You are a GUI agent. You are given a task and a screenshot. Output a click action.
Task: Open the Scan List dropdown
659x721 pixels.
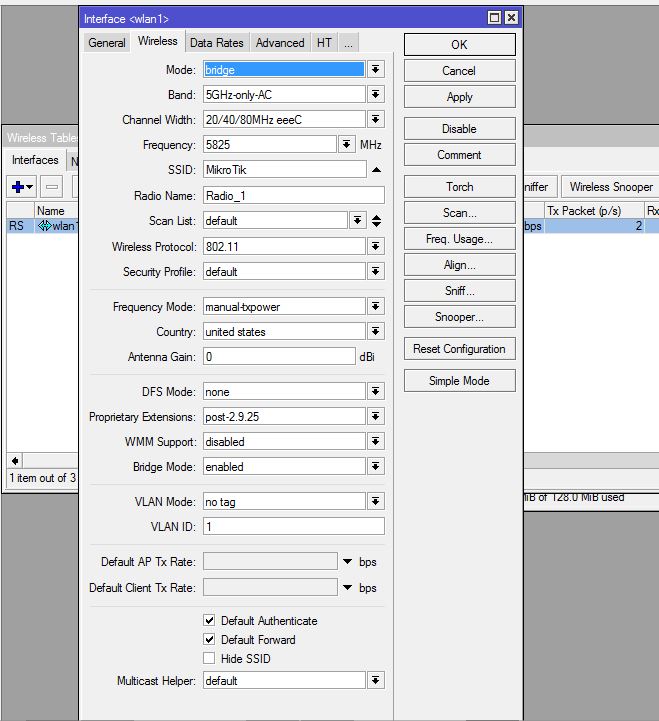click(357, 221)
